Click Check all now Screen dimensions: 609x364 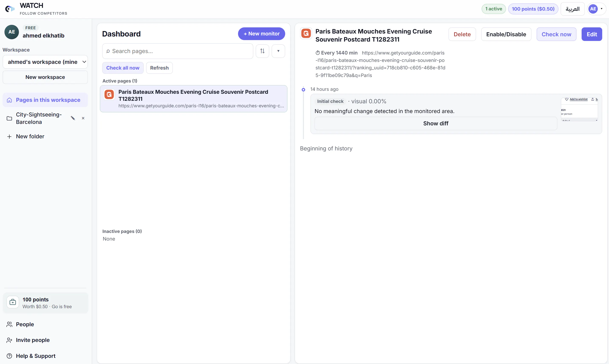[x=123, y=68]
